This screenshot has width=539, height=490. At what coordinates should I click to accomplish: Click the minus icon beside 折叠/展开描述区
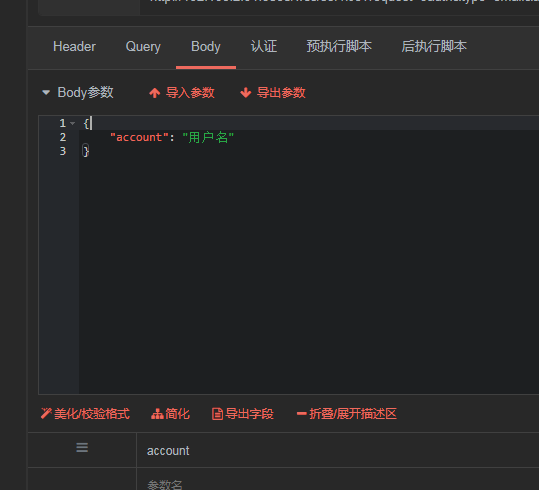click(x=301, y=413)
